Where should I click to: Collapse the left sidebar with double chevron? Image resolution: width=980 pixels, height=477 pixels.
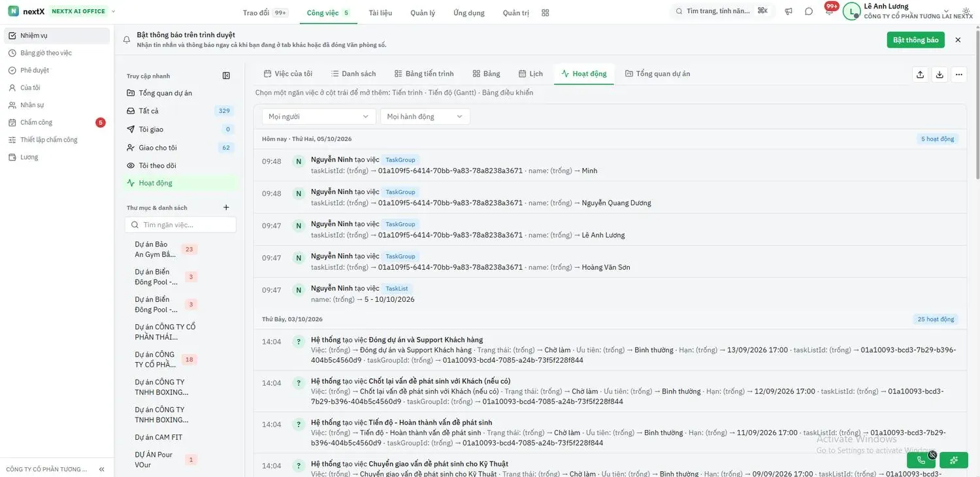coord(101,469)
